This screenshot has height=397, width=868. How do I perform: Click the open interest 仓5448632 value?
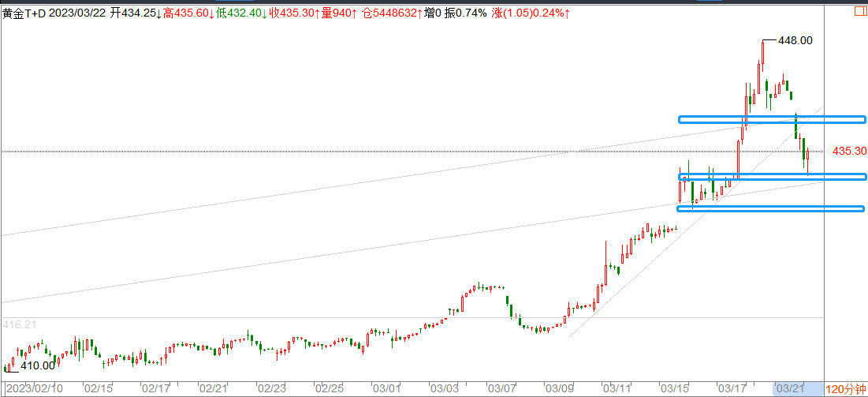pyautogui.click(x=392, y=13)
